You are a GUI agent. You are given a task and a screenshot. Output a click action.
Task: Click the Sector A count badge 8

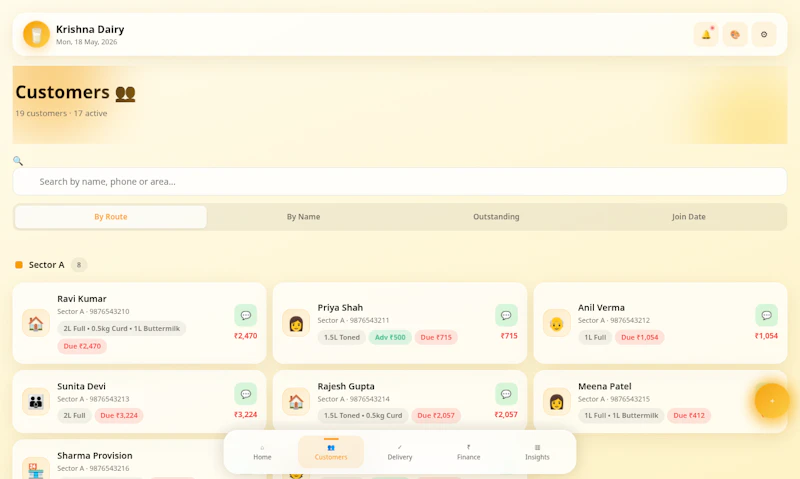79,265
